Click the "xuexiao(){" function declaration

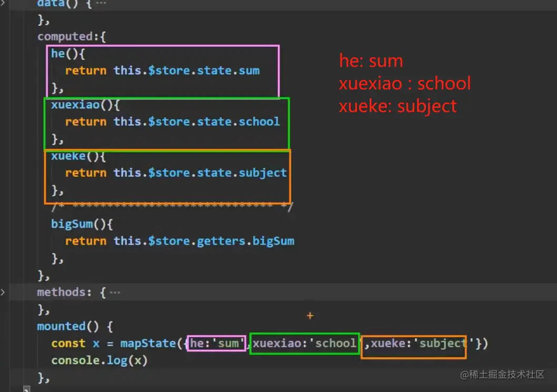point(85,105)
